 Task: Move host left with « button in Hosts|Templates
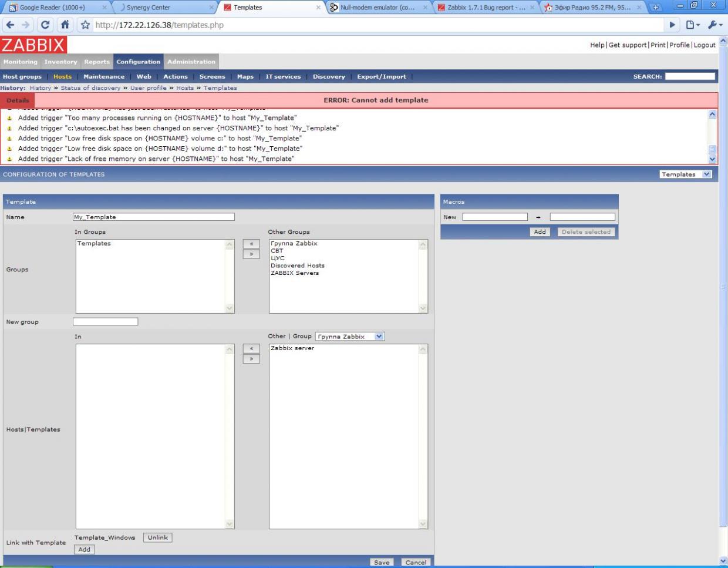click(251, 349)
